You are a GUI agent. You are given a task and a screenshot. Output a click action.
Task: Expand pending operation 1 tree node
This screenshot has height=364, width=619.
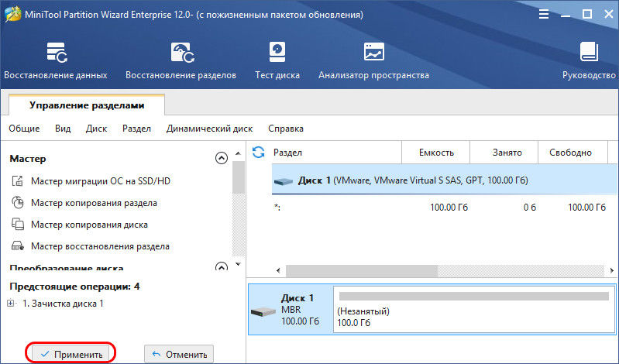(10, 303)
